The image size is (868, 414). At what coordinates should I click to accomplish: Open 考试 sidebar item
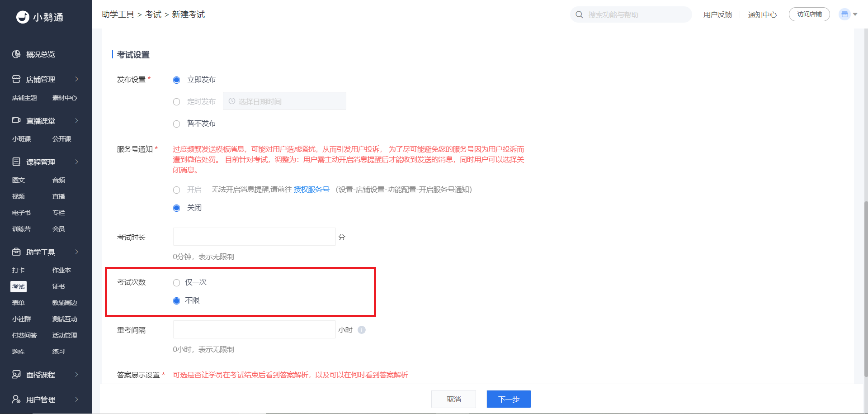(x=19, y=286)
